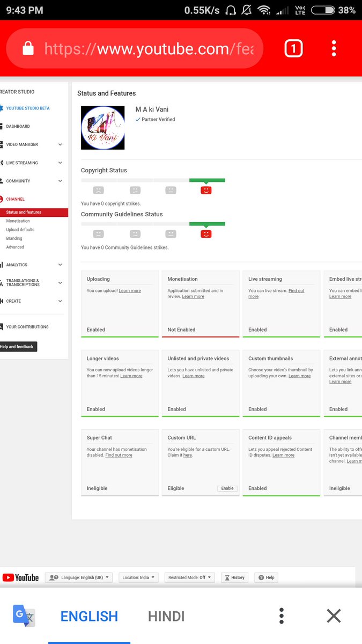This screenshot has width=362, height=644.
Task: Click 'here' link to claim custom URL
Action: point(188,455)
